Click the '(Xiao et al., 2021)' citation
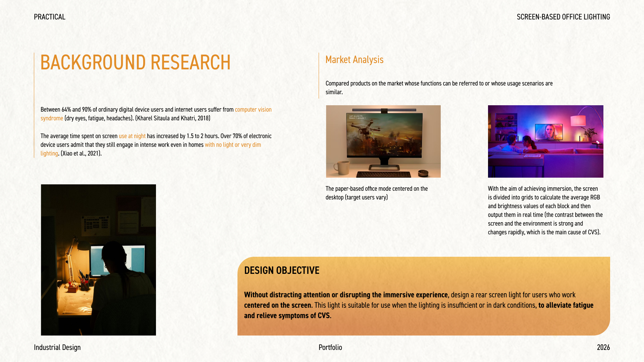The image size is (644, 362). (x=81, y=154)
